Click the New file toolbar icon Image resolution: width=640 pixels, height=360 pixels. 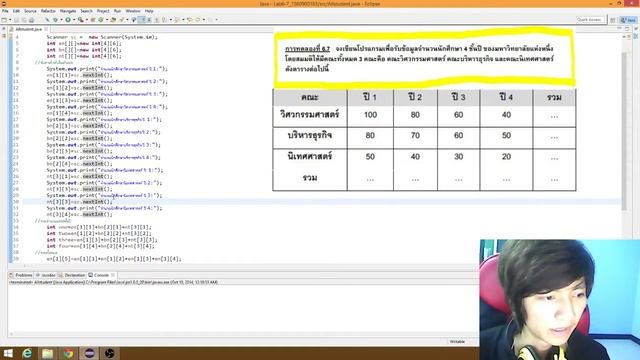[4, 20]
